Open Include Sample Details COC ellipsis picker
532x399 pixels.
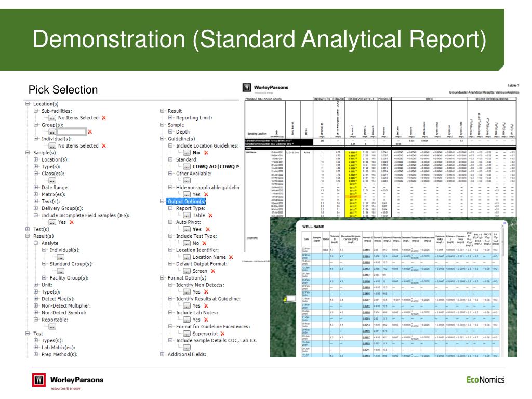click(187, 348)
